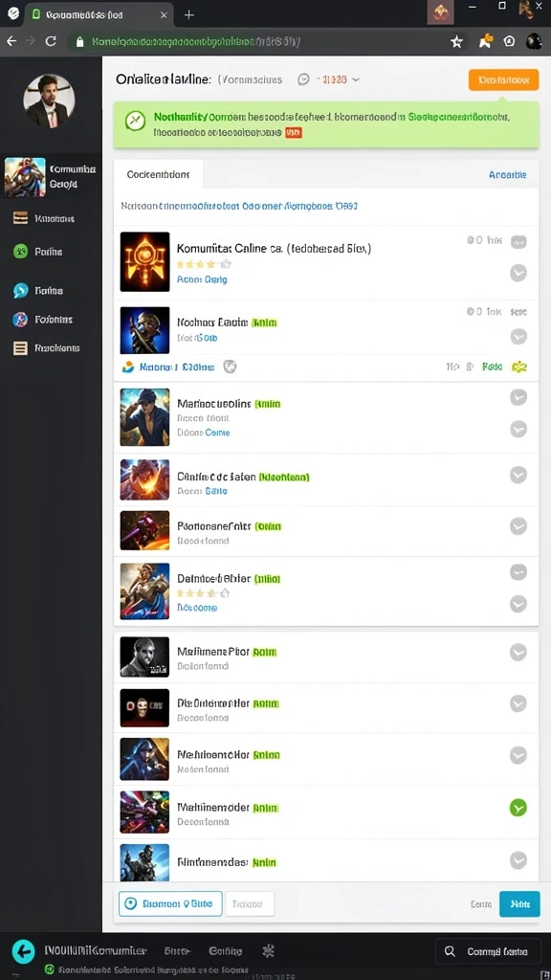This screenshot has width=551, height=980.
Task: Expand the gray chevron on the fiery explosion thumbnail row
Action: 518,476
